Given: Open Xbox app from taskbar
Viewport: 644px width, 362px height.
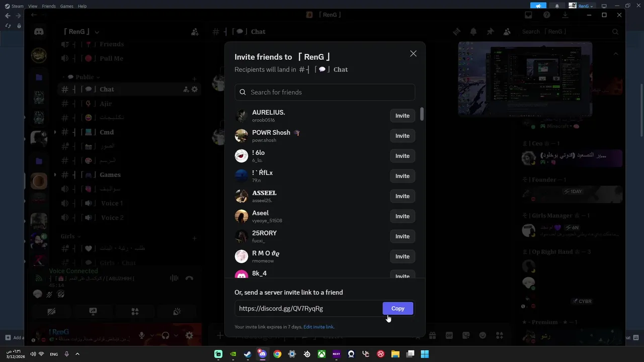Looking at the screenshot, I should pos(321,354).
